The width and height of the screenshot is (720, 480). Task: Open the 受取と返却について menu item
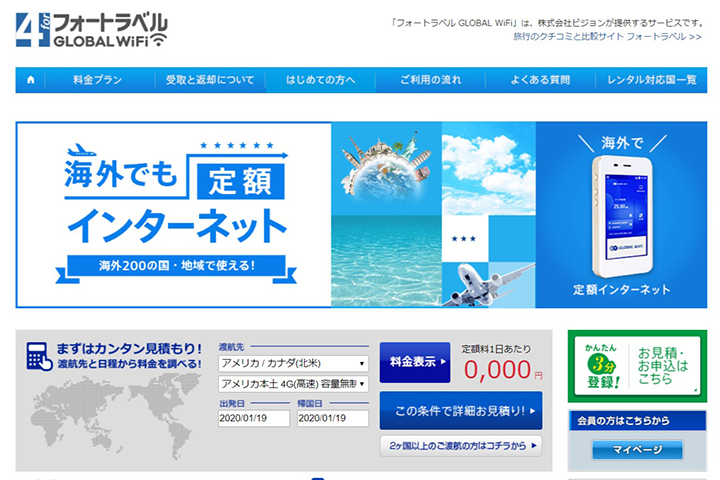point(209,80)
